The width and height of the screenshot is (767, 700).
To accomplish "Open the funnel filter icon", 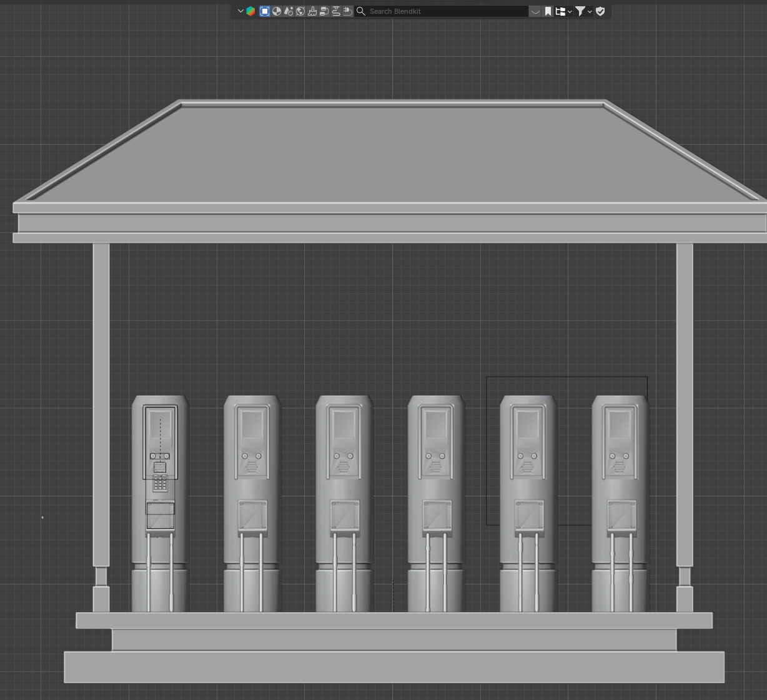I will click(x=580, y=11).
